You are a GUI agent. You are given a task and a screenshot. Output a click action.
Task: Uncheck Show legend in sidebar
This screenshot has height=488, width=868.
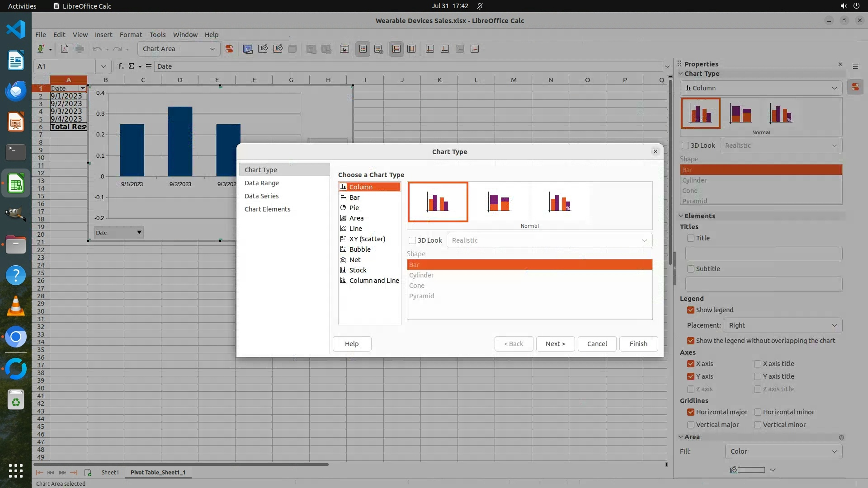[x=691, y=310]
